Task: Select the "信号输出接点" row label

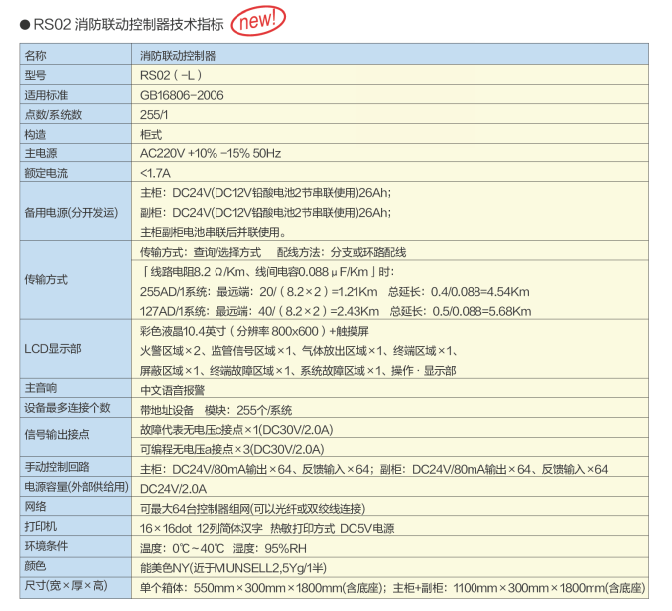Action: [x=57, y=438]
